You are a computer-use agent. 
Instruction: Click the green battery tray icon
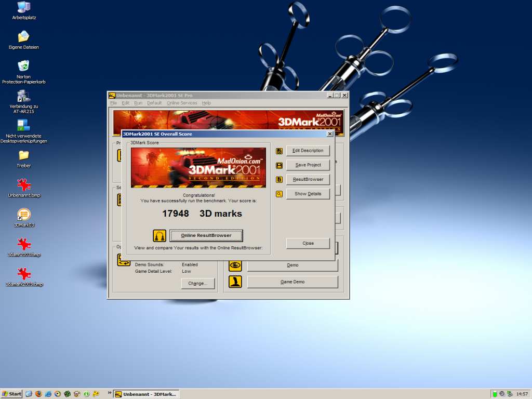coord(495,394)
